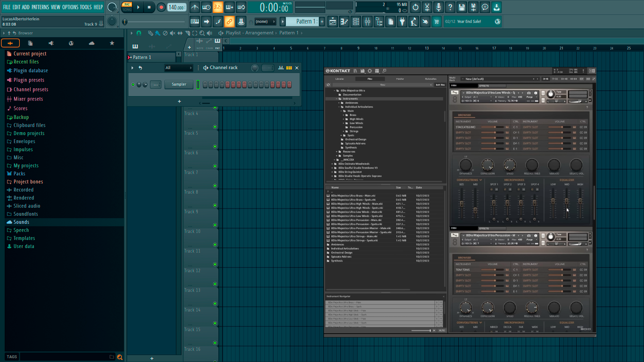This screenshot has height=362, width=644.
Task: Click the Kontakt settings gear icon
Action: pyautogui.click(x=370, y=71)
